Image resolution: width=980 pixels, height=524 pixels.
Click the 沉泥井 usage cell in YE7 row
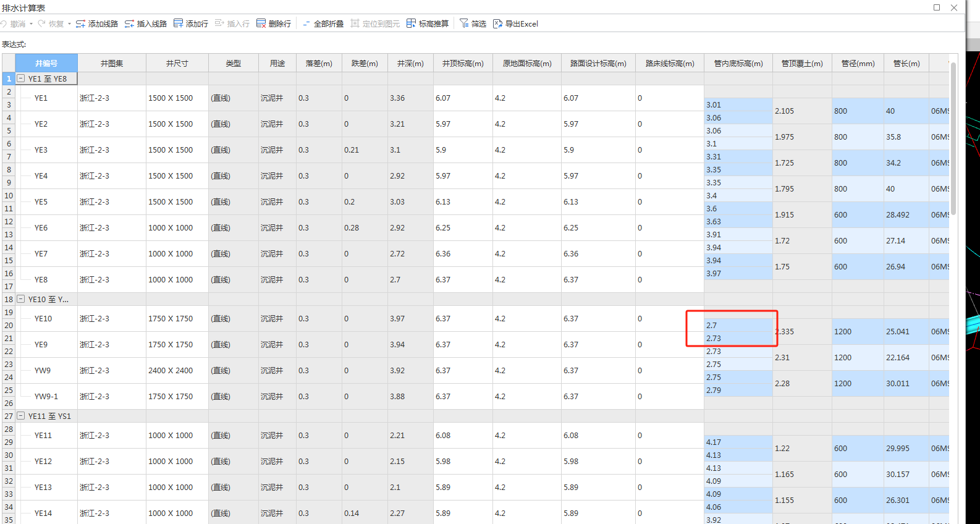click(x=277, y=253)
